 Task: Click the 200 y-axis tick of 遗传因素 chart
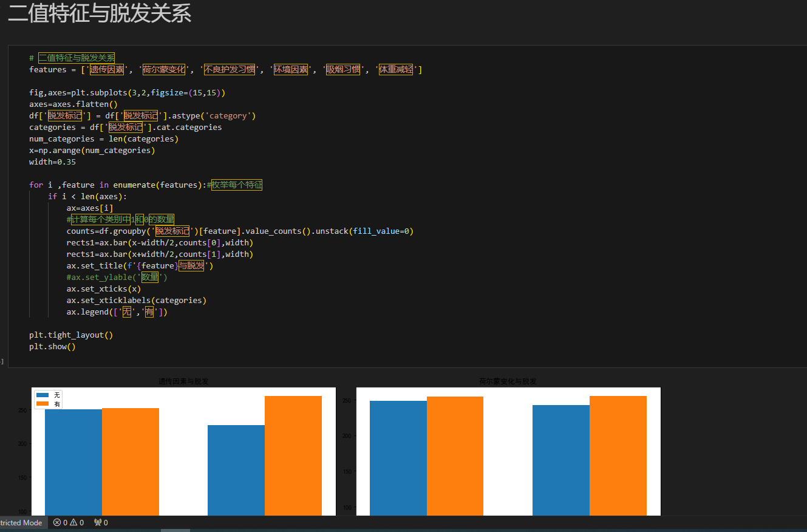[x=22, y=443]
